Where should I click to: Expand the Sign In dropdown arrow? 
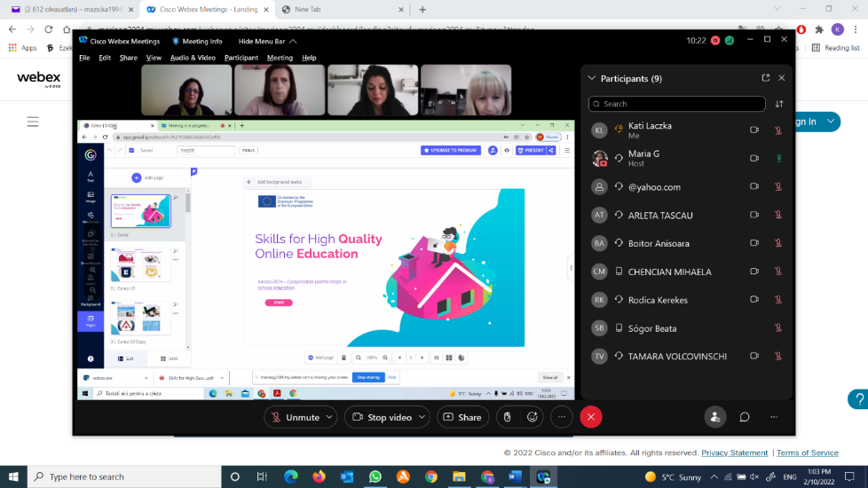[x=831, y=122]
